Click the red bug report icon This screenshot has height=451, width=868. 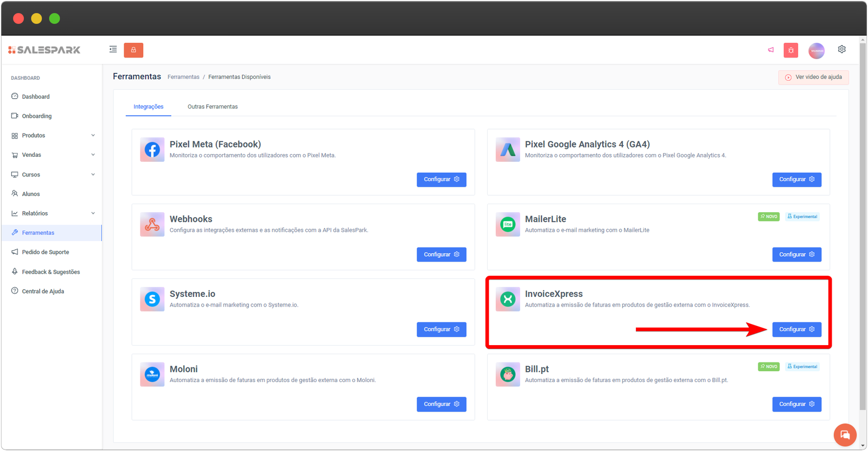[790, 50]
